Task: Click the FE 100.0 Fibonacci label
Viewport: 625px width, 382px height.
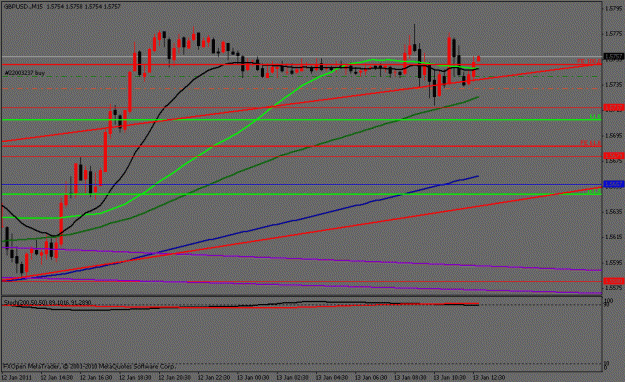Action: (589, 61)
